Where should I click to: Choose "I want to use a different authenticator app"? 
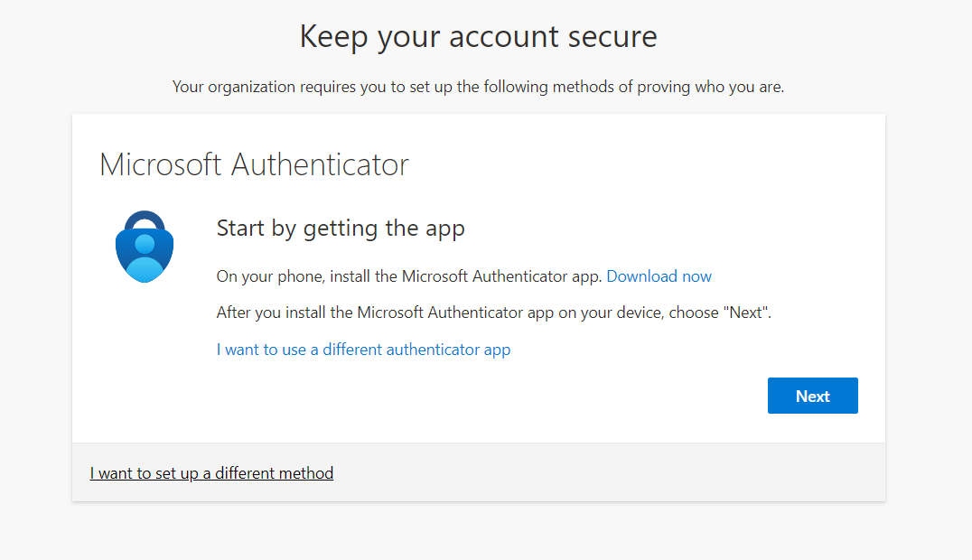pyautogui.click(x=363, y=350)
